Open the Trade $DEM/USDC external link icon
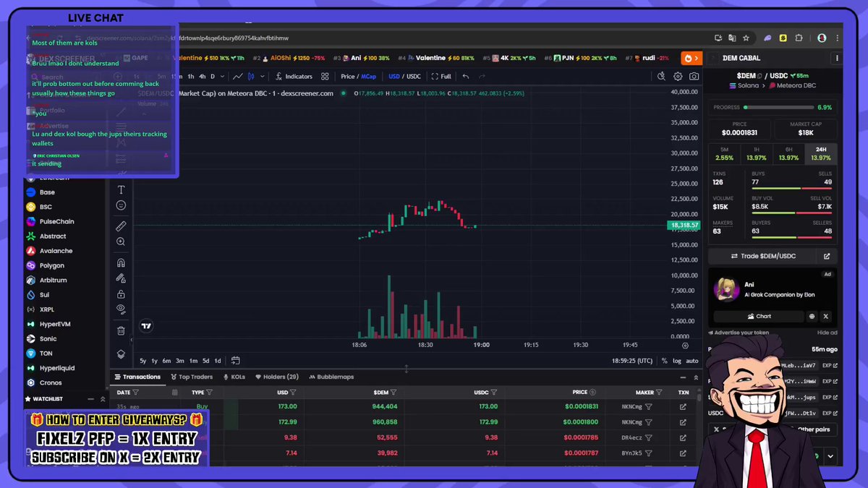Screen dimensions: 868x488 [827, 256]
